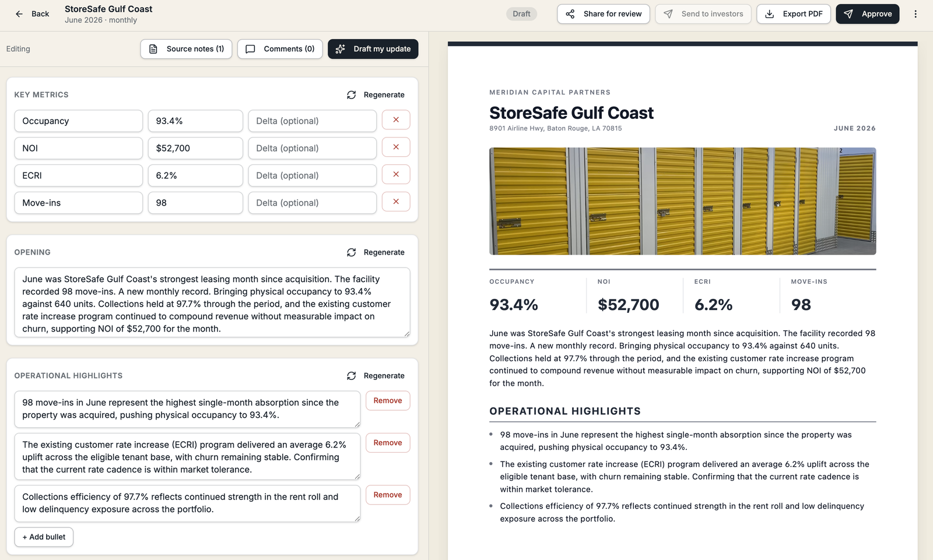The width and height of the screenshot is (933, 560).
Task: Focus the Move-ins Delta (optional) field
Action: (x=313, y=203)
